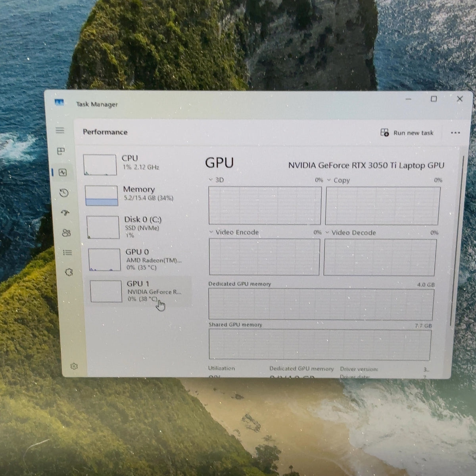Open the three-dot more options menu
This screenshot has width=476, height=476.
pyautogui.click(x=455, y=133)
